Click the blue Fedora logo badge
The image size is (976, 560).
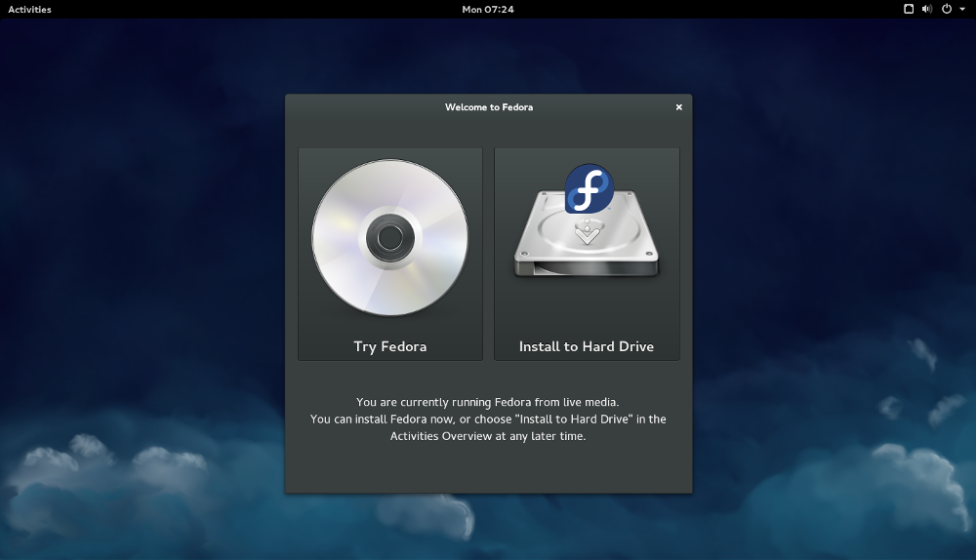click(x=590, y=188)
